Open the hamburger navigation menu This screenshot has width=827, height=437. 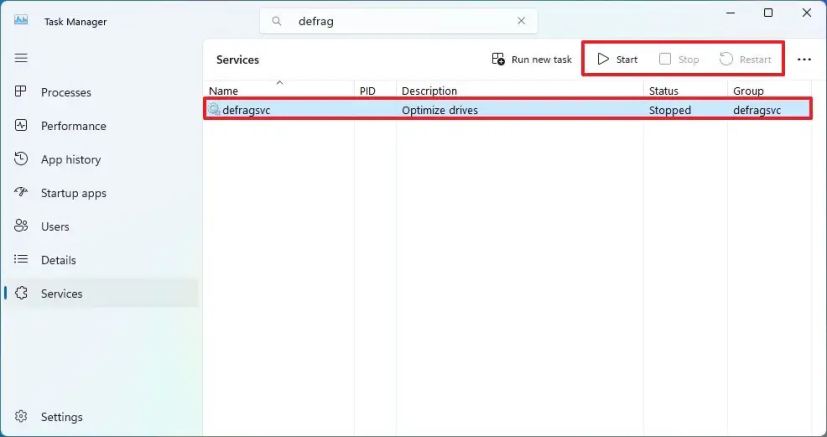21,58
